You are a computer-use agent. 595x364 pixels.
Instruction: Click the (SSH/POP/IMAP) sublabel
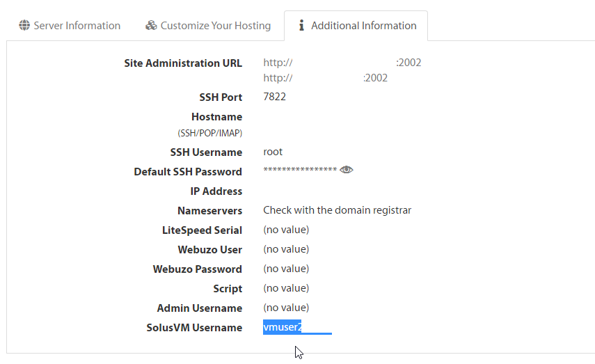(210, 133)
